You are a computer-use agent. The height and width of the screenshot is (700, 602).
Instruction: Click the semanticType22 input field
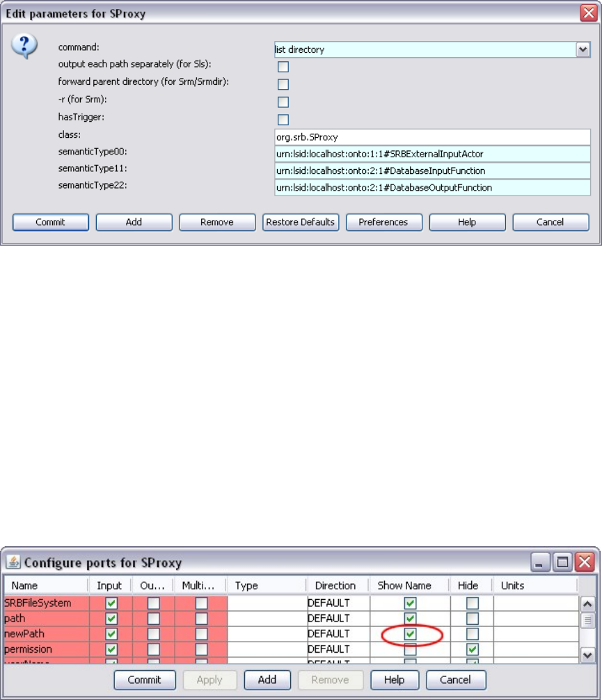(x=432, y=187)
